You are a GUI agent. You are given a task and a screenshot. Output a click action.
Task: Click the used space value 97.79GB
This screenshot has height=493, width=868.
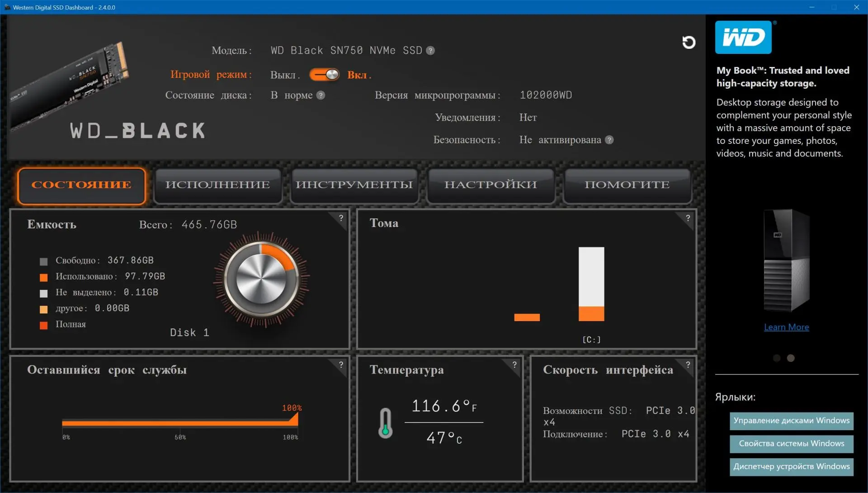(145, 276)
